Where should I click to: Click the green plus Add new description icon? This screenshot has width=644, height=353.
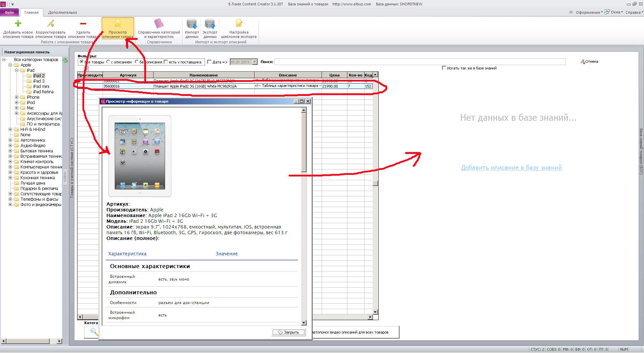(x=18, y=23)
